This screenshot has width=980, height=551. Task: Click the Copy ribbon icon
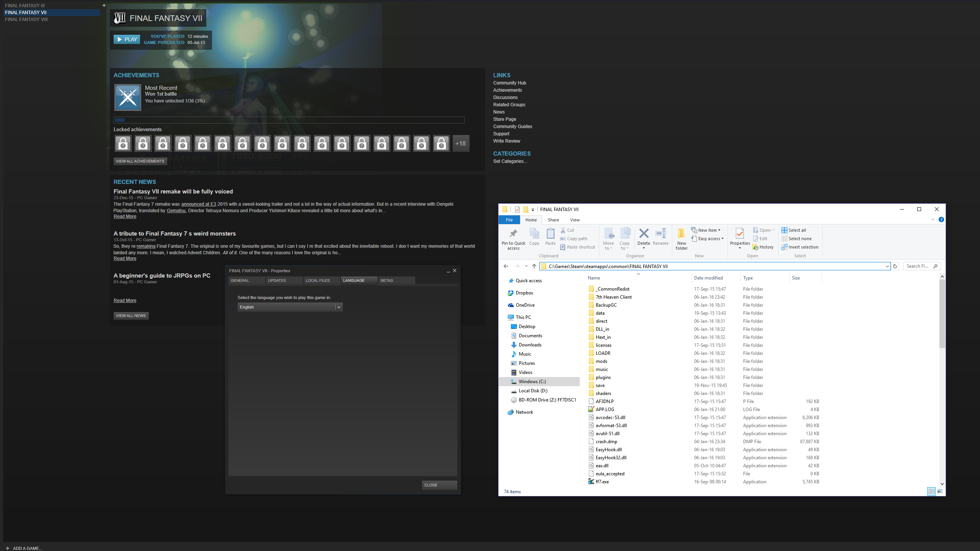(534, 233)
